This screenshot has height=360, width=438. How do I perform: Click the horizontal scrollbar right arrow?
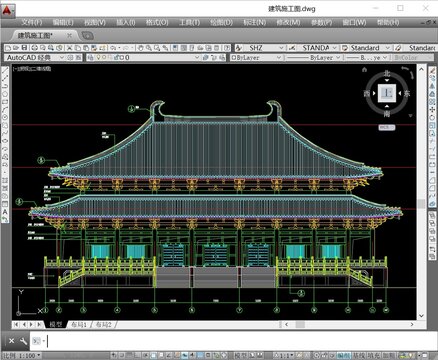click(x=412, y=324)
